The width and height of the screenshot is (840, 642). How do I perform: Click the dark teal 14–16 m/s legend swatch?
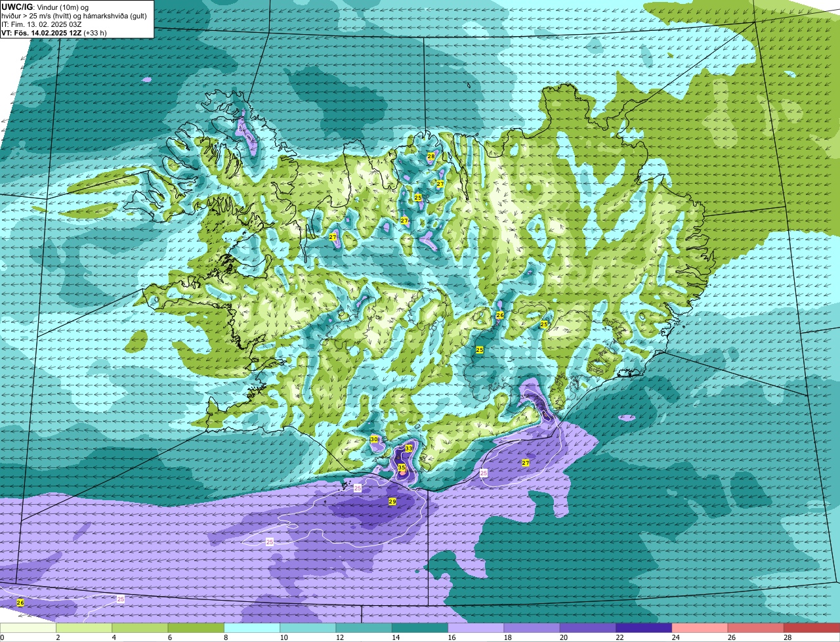tap(420, 628)
